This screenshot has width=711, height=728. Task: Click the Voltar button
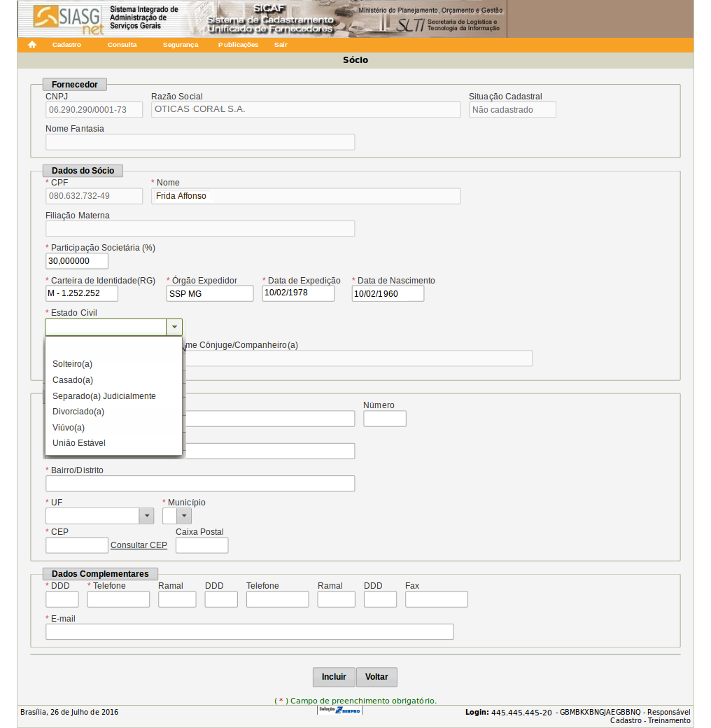click(376, 677)
